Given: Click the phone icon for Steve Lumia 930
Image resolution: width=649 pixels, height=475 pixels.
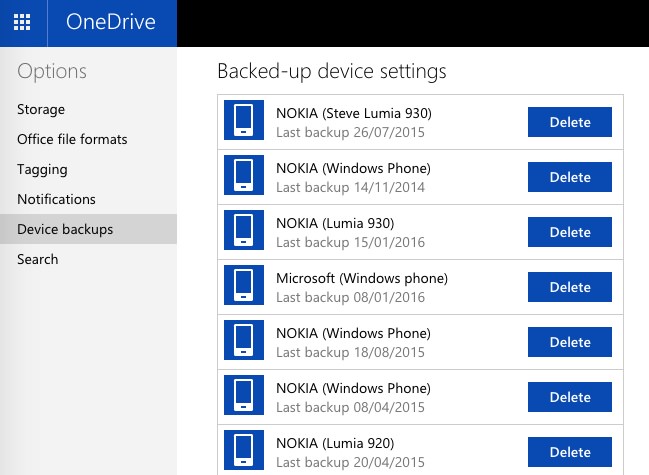Looking at the screenshot, I should tap(244, 120).
